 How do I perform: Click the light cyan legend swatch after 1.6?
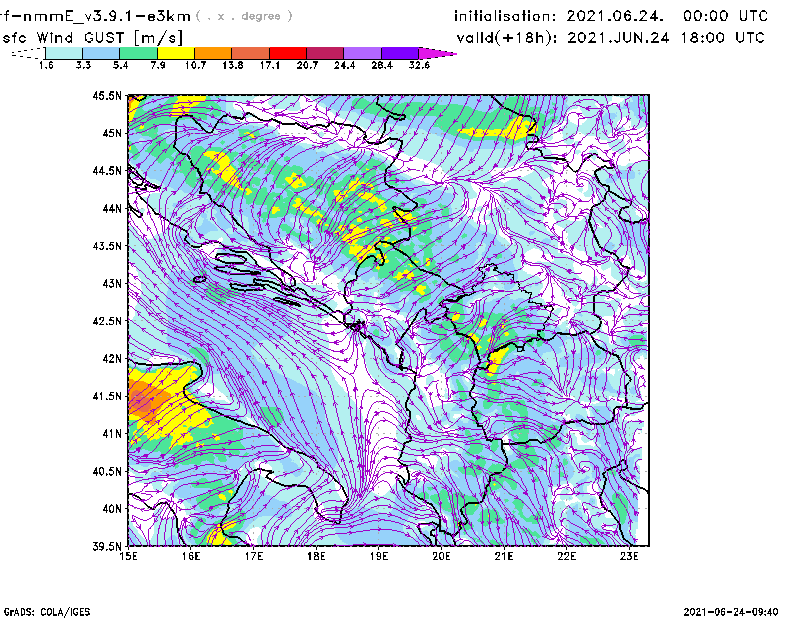[64, 53]
